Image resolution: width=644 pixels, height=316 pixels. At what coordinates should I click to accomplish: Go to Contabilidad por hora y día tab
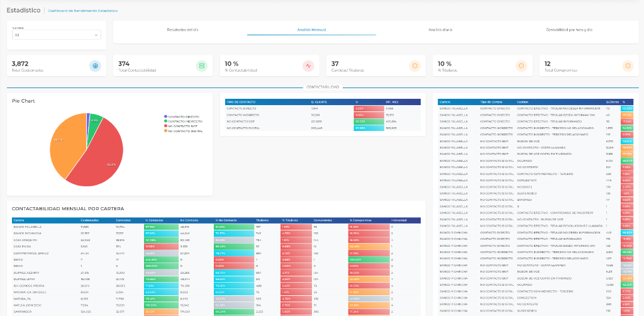[569, 30]
